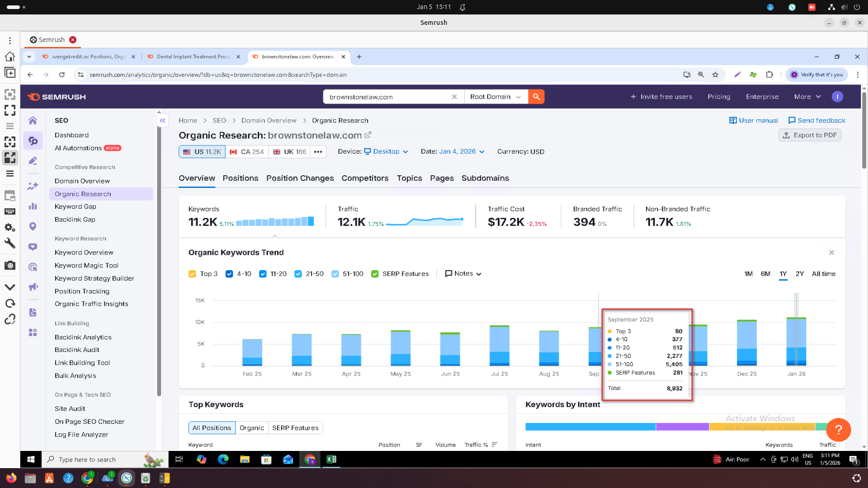Clear the brownstonelaw.com search field
Image resolution: width=868 pixels, height=488 pixels.
454,97
